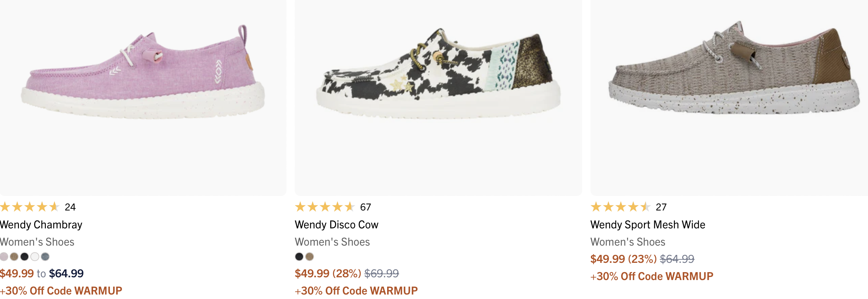Pick the tan swatch for Wendy Chambray
868x299 pixels.
point(14,257)
